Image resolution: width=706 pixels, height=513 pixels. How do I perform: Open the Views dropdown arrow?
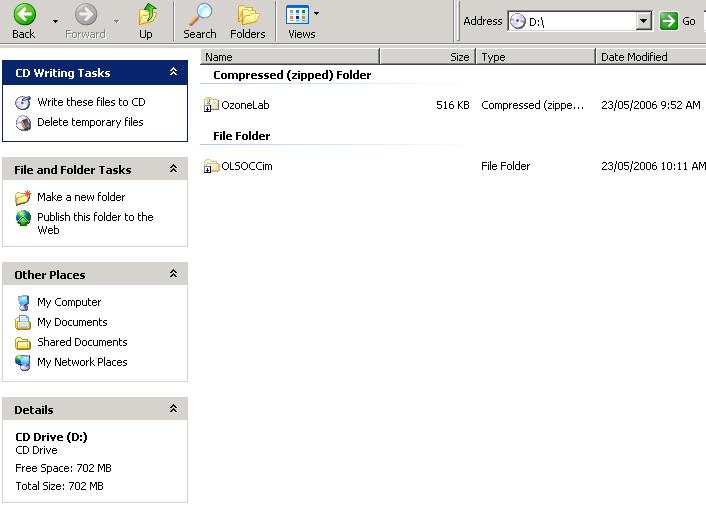(x=317, y=14)
